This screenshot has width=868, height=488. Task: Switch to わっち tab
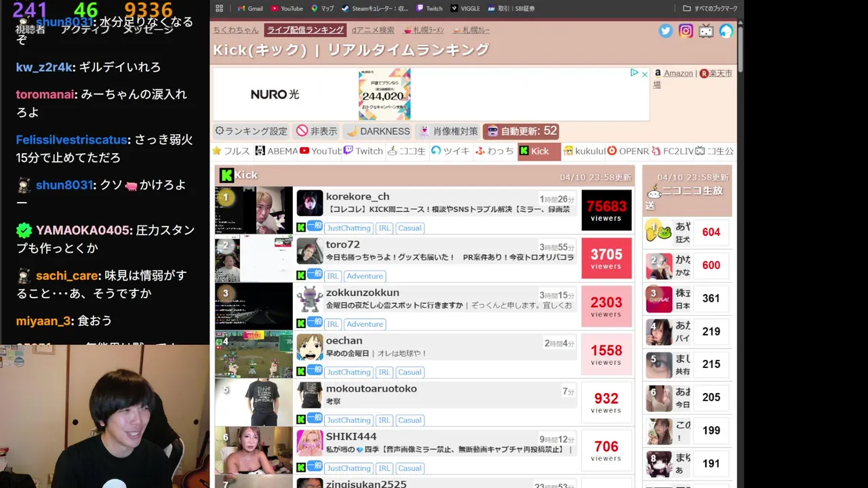[494, 151]
